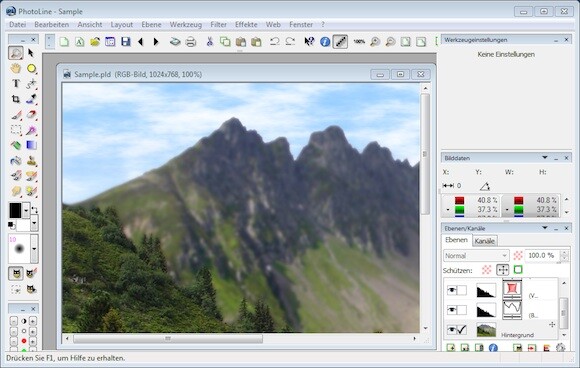Screen dimensions: 580x368
Task: Toggle the highlighted ruler toolbar button
Action: 340,41
